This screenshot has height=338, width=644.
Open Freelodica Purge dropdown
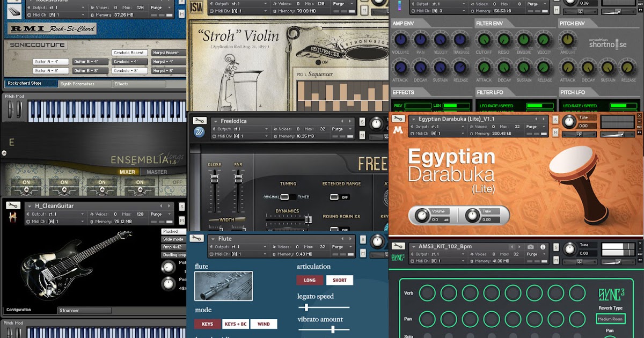(x=341, y=129)
